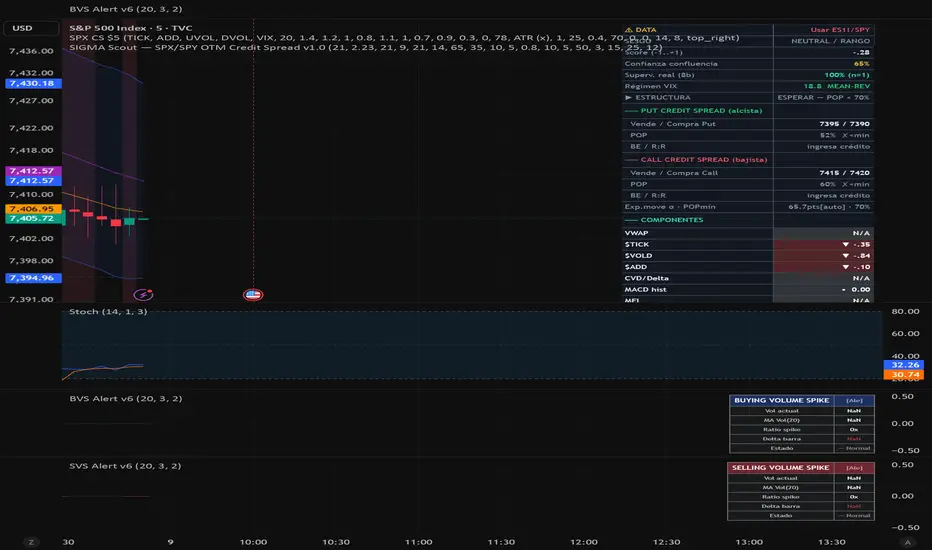Click the $VOLD value -.84 cell
Viewport: 932px width, 550px height.
[x=823, y=256]
